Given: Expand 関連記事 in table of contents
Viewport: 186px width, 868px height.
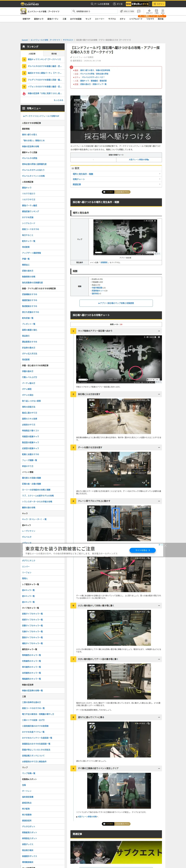Looking at the screenshot, I should pos(116,184).
